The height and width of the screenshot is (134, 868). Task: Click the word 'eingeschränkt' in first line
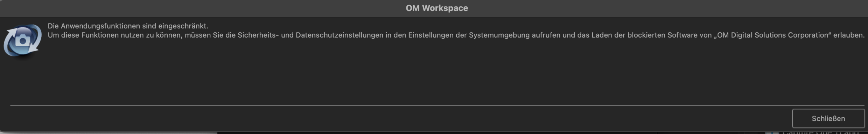(182, 26)
